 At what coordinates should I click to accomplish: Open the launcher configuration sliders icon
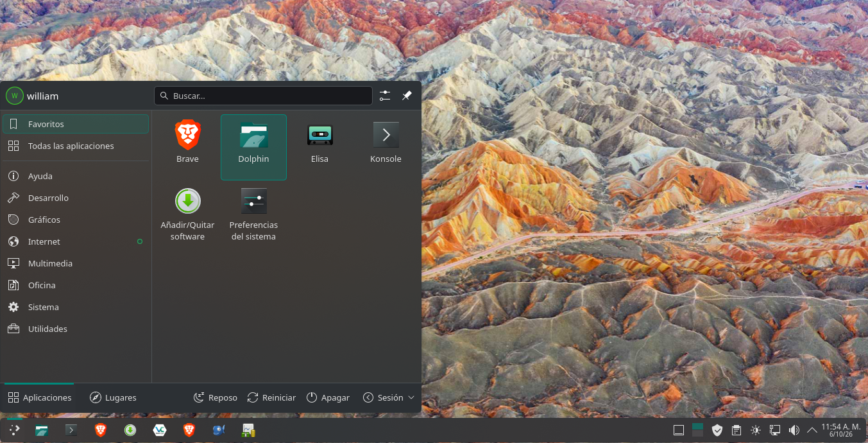(x=385, y=96)
